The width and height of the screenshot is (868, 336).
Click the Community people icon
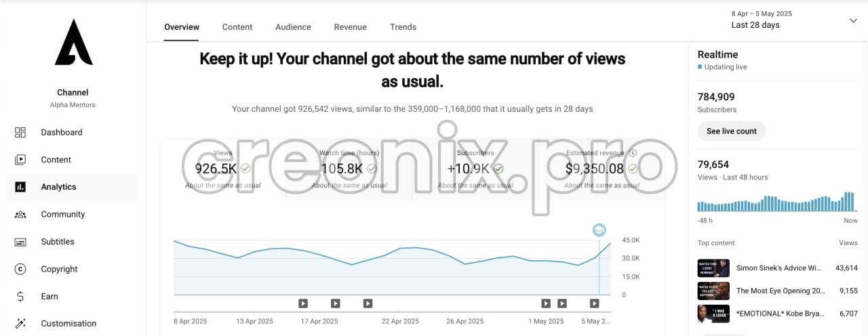click(x=20, y=214)
